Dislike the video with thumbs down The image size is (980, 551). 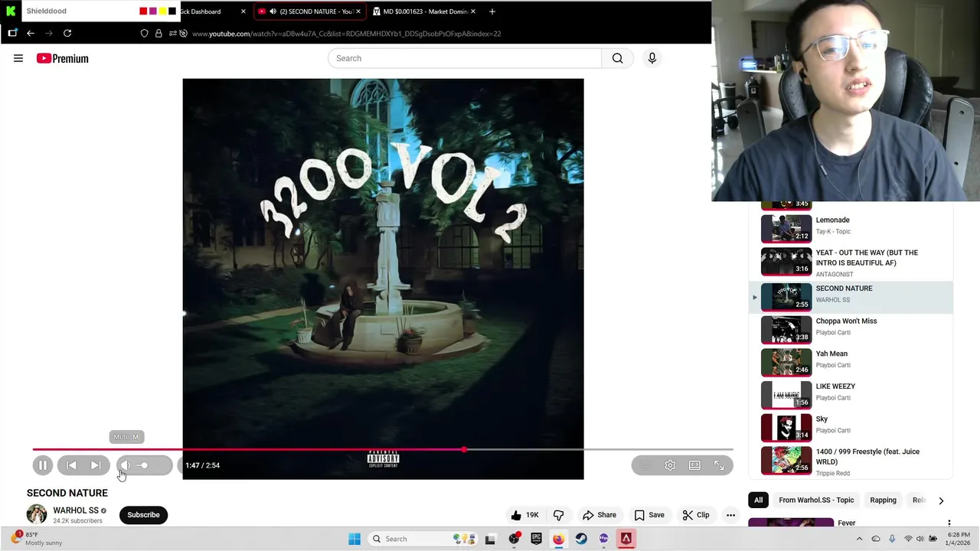pyautogui.click(x=558, y=515)
